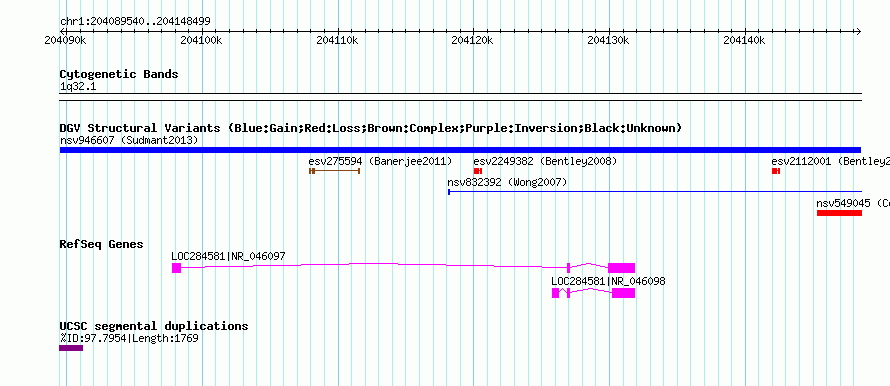Open the esv2249382 (Bentley2008) label
Screen dimensions: 890x386
[x=545, y=161]
